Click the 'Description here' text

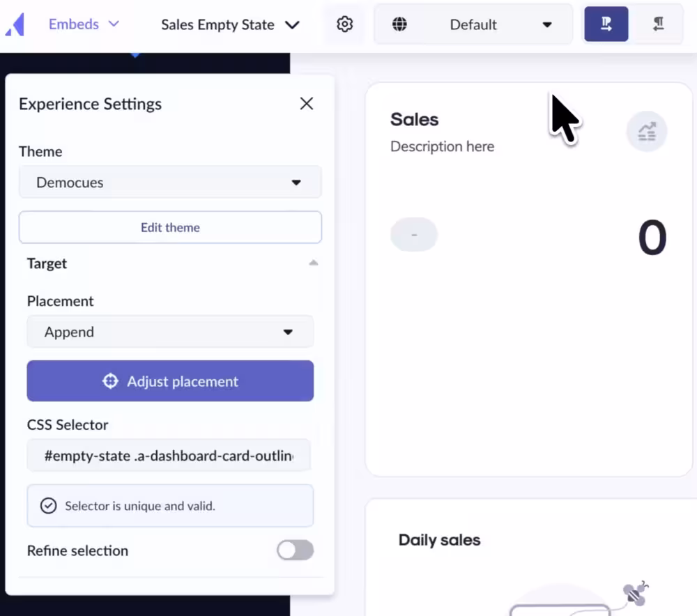pos(442,146)
